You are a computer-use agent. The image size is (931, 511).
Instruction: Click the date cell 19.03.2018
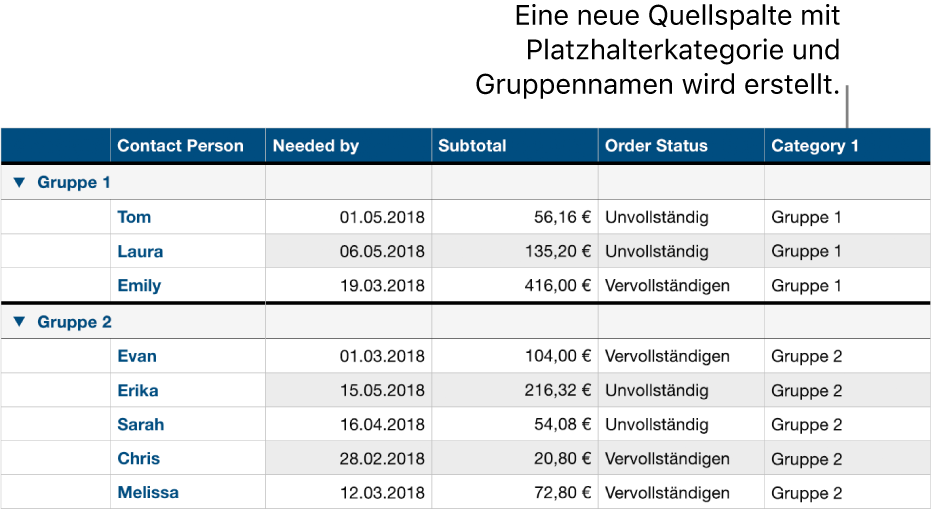(x=382, y=286)
